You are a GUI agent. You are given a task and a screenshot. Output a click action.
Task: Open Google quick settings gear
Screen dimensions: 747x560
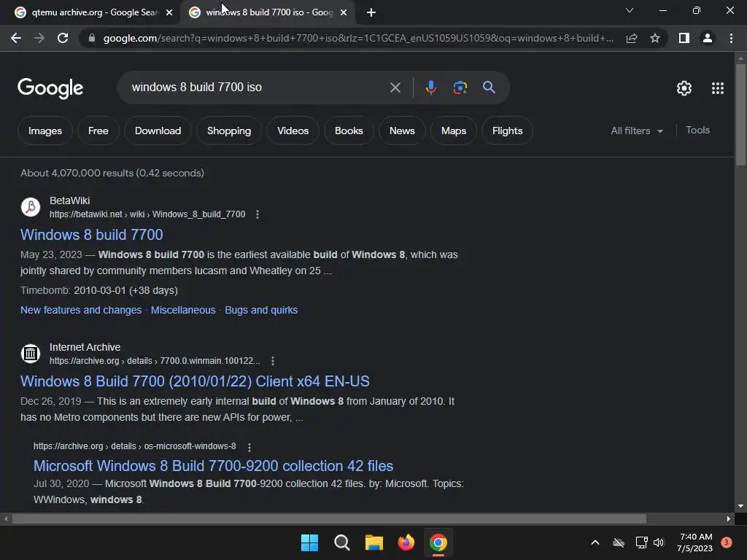click(684, 88)
